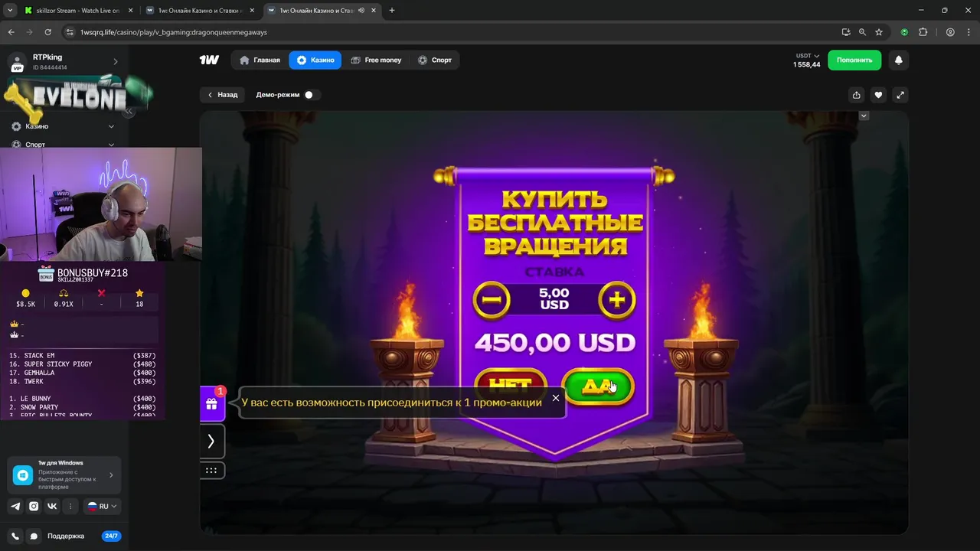Close the promo notification tooltip
Viewport: 980px width, 551px height.
(556, 398)
